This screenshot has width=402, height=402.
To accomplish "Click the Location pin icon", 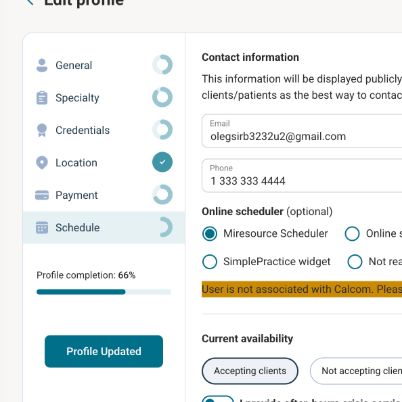I will [x=42, y=163].
